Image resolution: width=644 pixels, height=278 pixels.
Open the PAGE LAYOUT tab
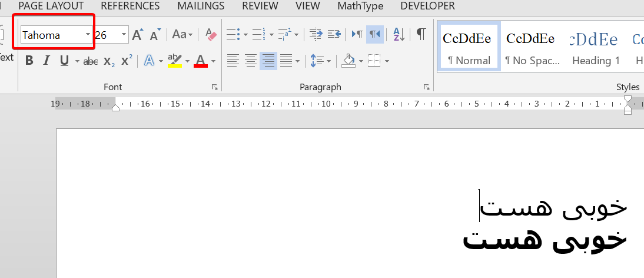[51, 6]
